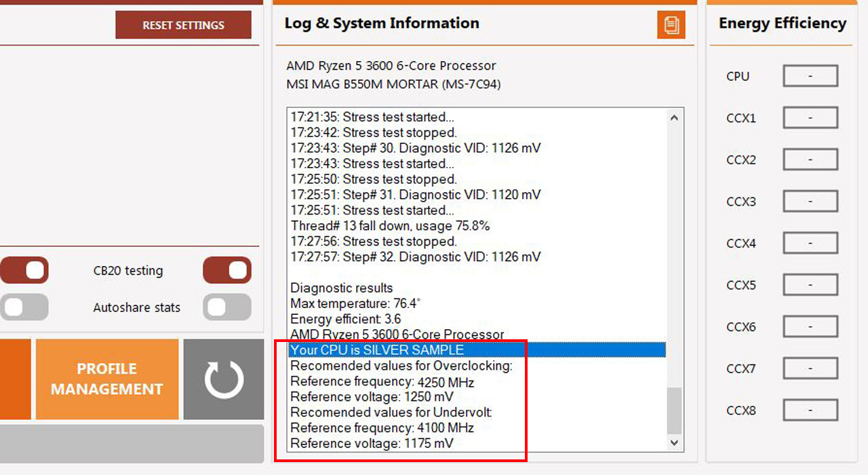Image resolution: width=868 pixels, height=475 pixels.
Task: Click the copy log icon
Action: [671, 25]
